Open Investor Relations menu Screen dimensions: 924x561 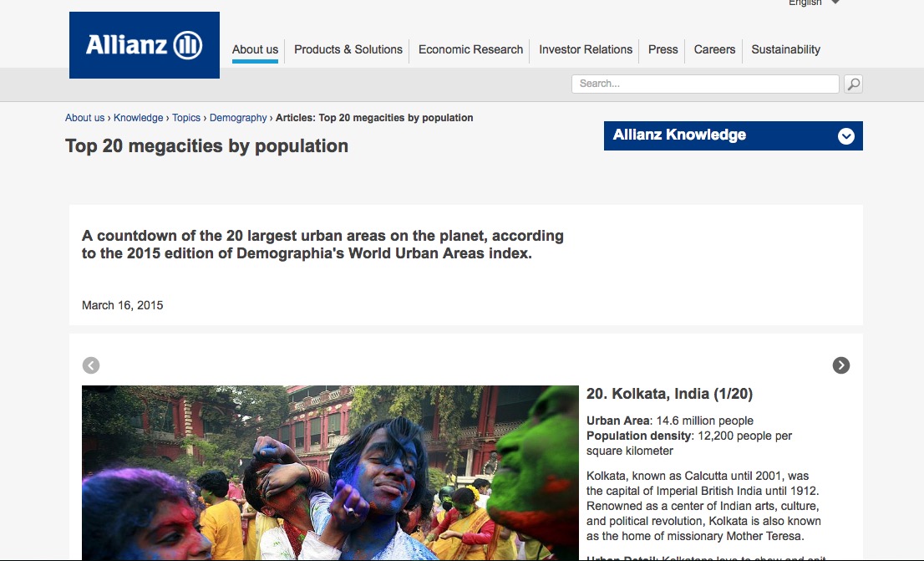coord(586,49)
